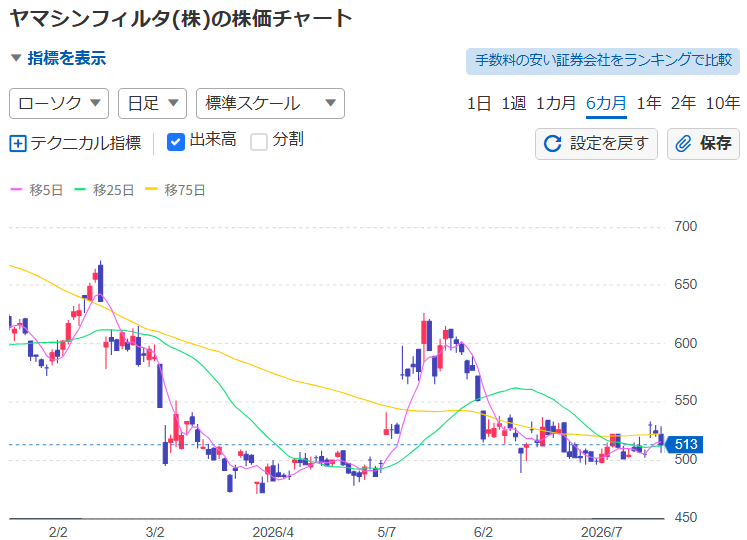Click the 移5日 magenta legend entry
The height and width of the screenshot is (540, 747).
[37, 190]
